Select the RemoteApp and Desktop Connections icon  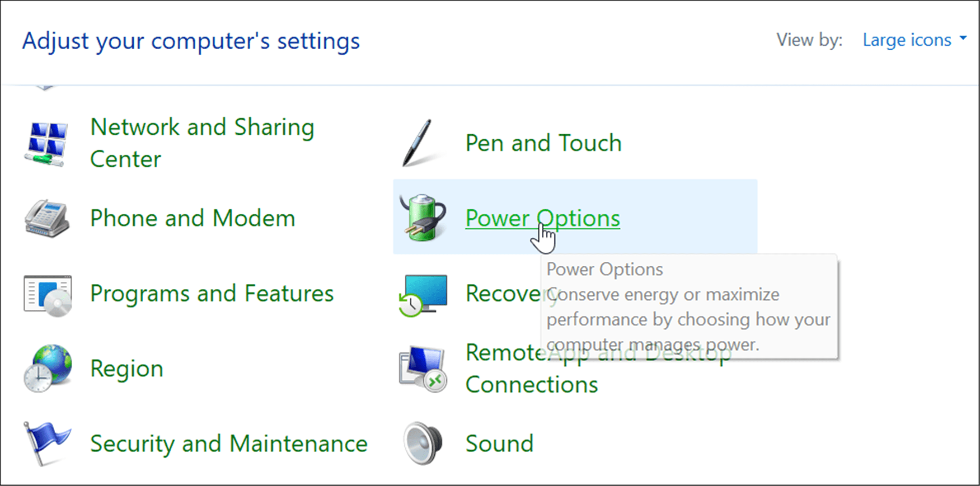point(423,368)
